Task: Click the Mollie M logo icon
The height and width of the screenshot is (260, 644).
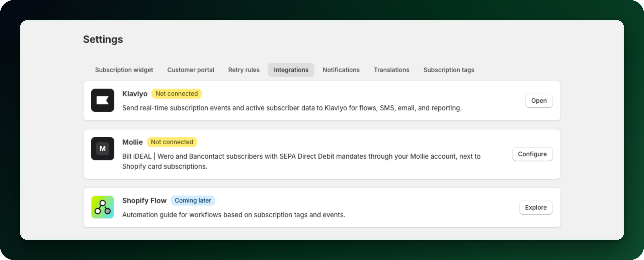Action: tap(103, 149)
